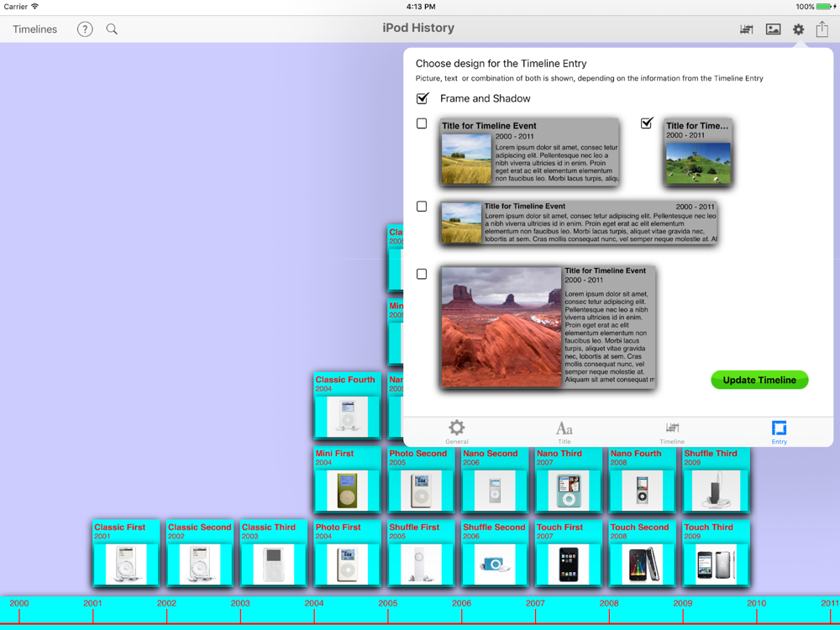840x630 pixels.
Task: Tap the search magnifier icon
Action: 112,29
